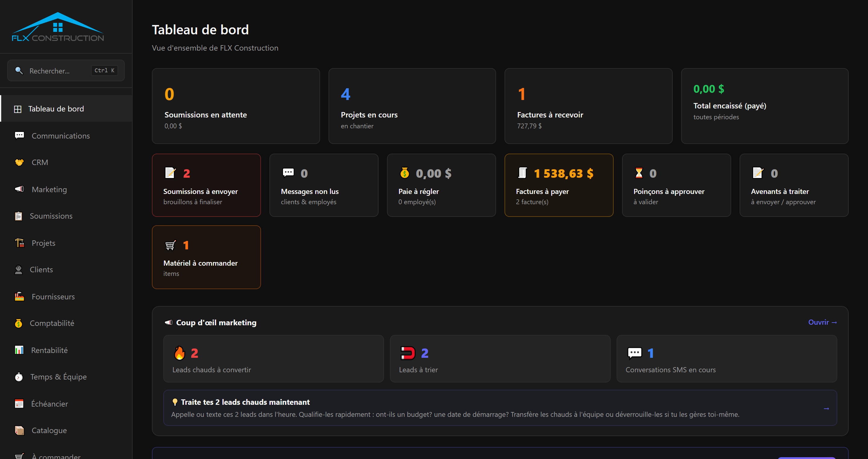Click the Marketing megaphone sidebar icon
The width and height of the screenshot is (868, 459).
19,189
